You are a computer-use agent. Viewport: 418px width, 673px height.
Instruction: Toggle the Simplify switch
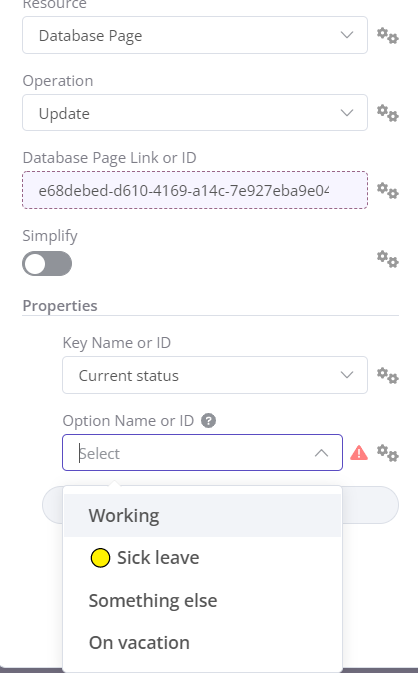point(47,264)
